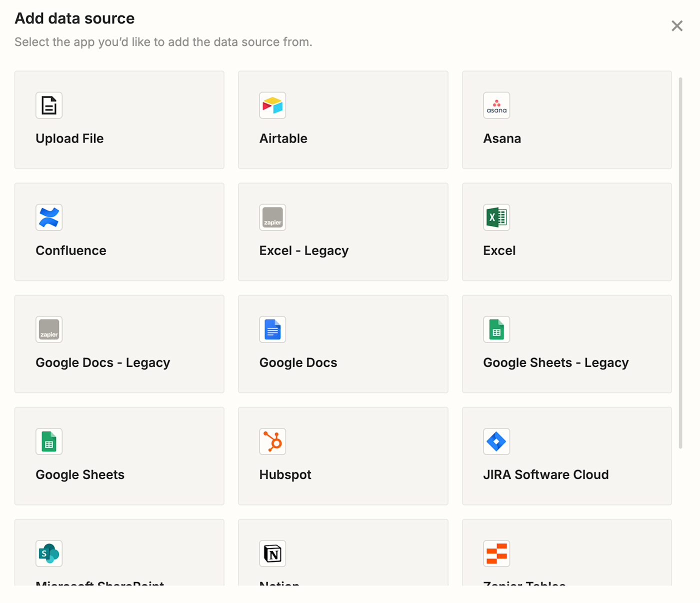
Task: Click the Google Sheets - Legacy icon
Action: click(496, 329)
